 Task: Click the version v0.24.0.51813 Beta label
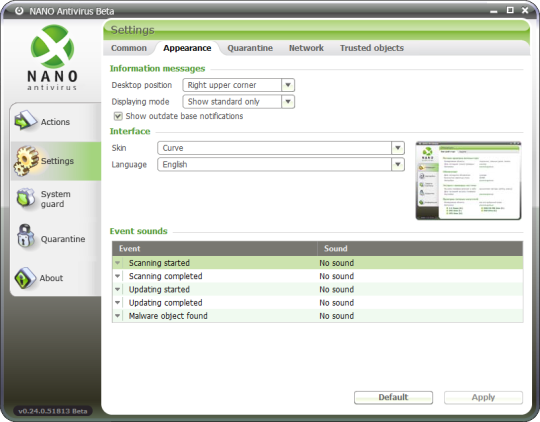(53, 411)
